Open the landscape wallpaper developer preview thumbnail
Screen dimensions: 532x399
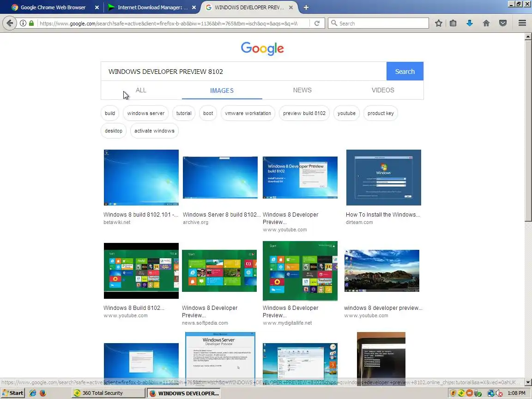tap(382, 271)
